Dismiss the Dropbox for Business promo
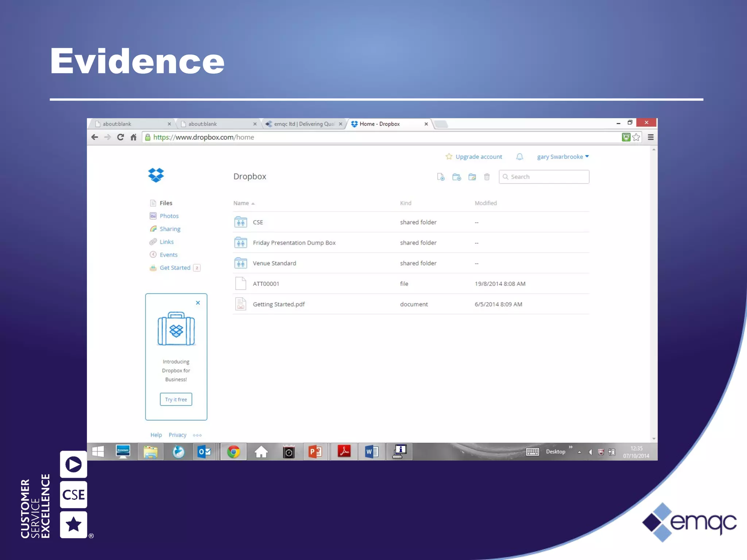747x560 pixels. click(x=198, y=303)
